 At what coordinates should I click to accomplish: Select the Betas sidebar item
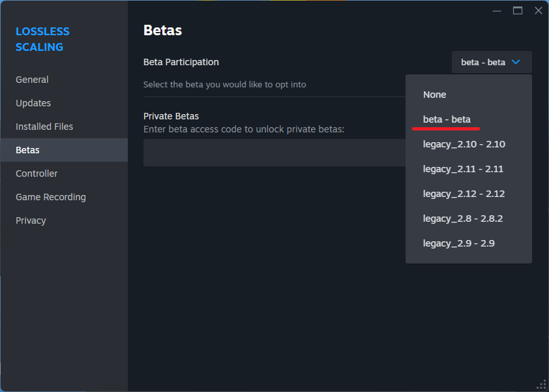(x=27, y=150)
